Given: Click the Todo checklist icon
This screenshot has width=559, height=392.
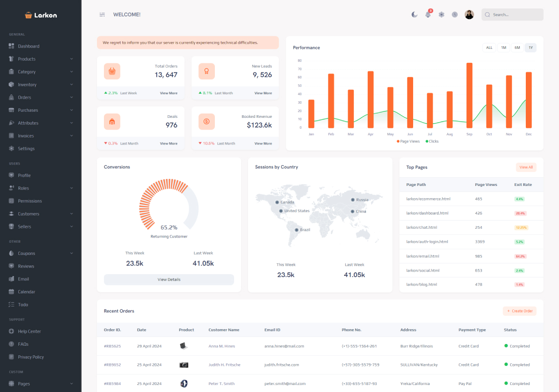Looking at the screenshot, I should tap(11, 304).
